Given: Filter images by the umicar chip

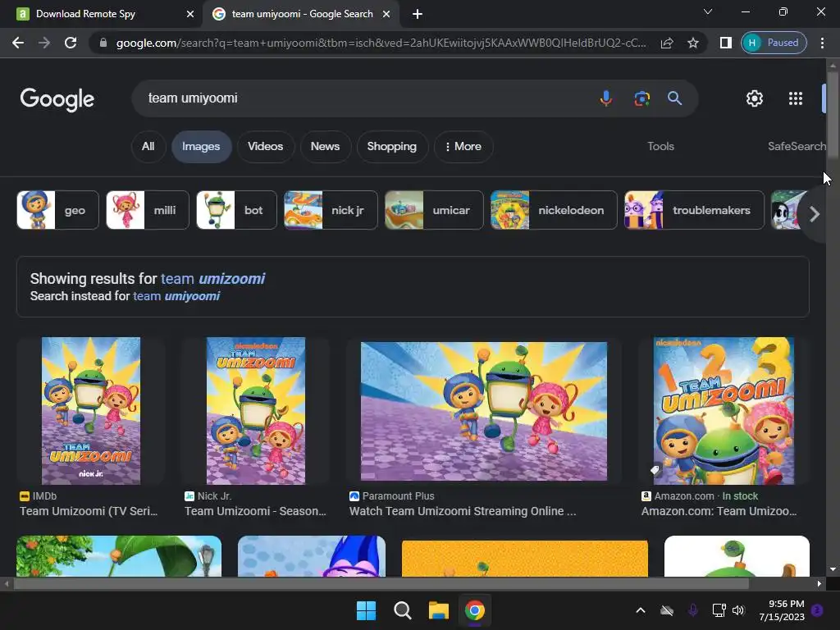Looking at the screenshot, I should point(434,210).
